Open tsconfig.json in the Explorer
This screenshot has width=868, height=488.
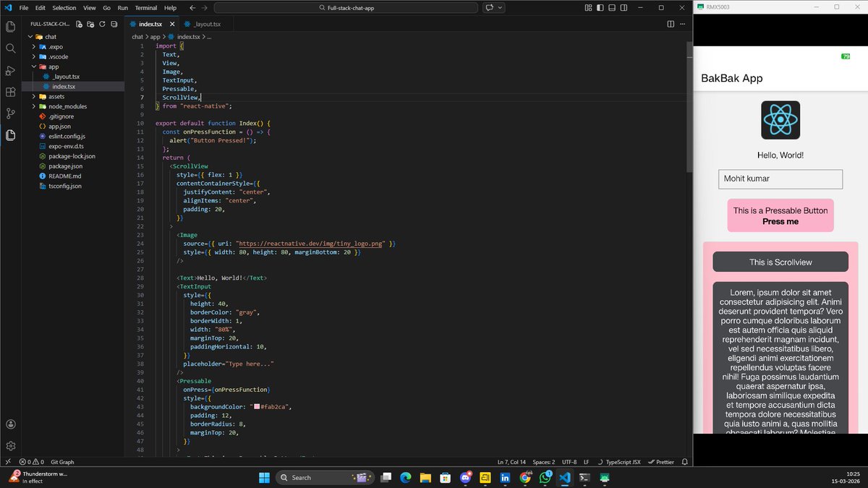point(65,186)
